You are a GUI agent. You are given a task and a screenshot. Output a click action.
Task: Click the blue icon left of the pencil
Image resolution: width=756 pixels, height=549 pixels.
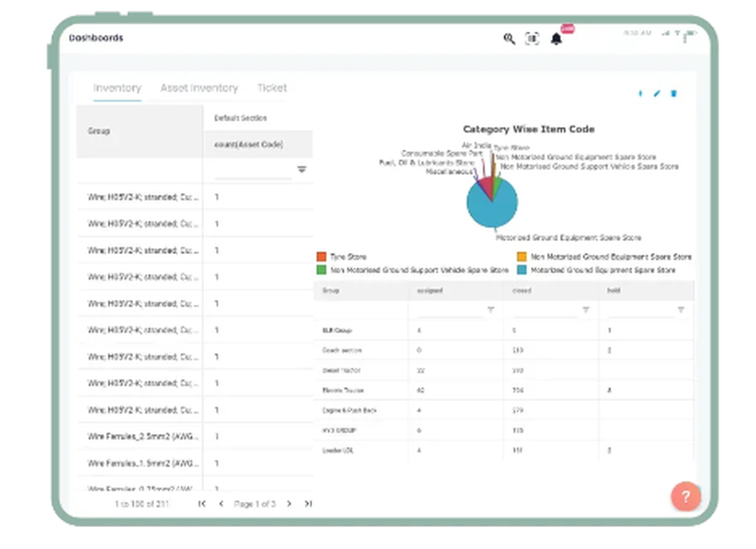point(640,94)
